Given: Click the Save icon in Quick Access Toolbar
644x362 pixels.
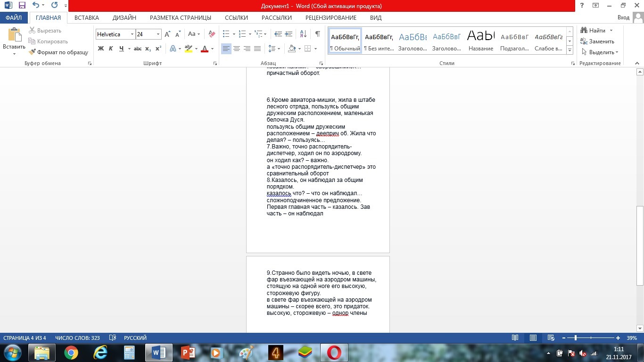Looking at the screenshot, I should (x=22, y=6).
